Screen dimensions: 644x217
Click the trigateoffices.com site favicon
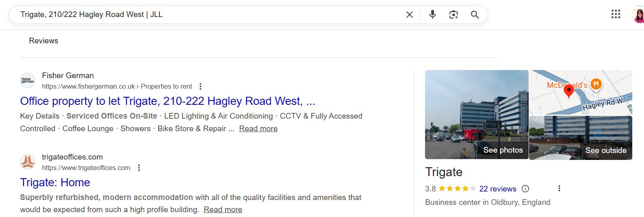coord(28,162)
